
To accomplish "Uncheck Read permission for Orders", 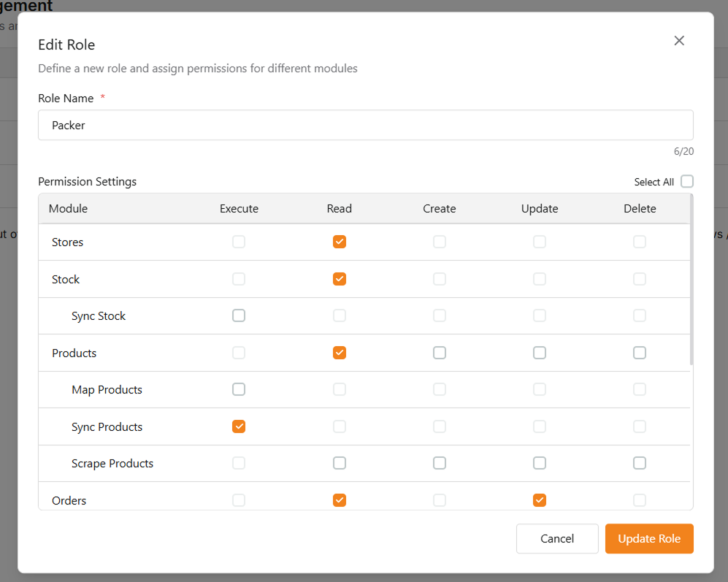I will coord(340,500).
